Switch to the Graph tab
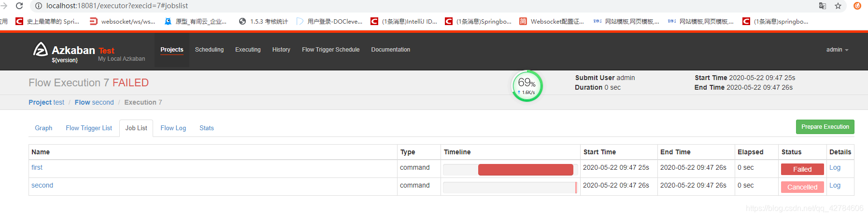868x217 pixels. [x=43, y=128]
